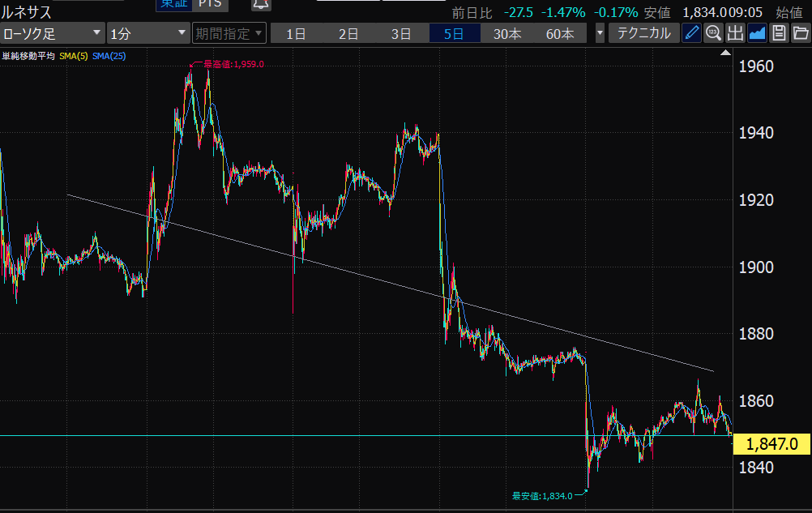Open the 期間指定 period dropdown
The width and height of the screenshot is (812, 513).
(x=229, y=34)
